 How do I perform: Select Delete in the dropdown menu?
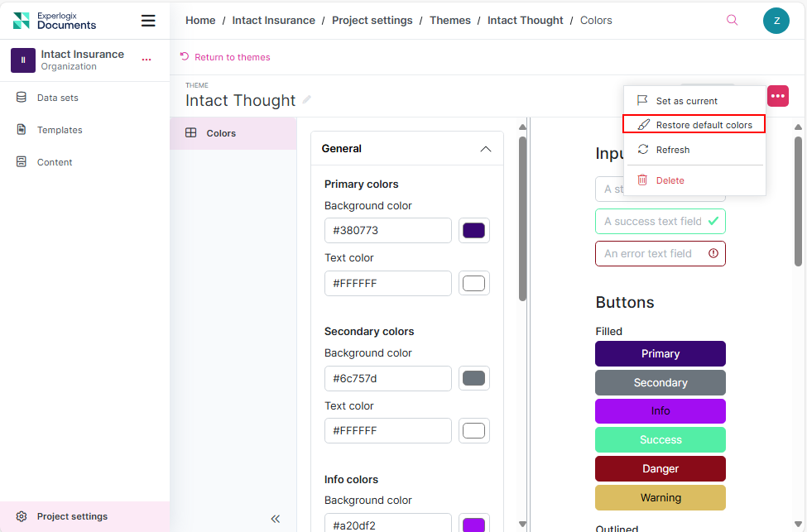pyautogui.click(x=670, y=180)
